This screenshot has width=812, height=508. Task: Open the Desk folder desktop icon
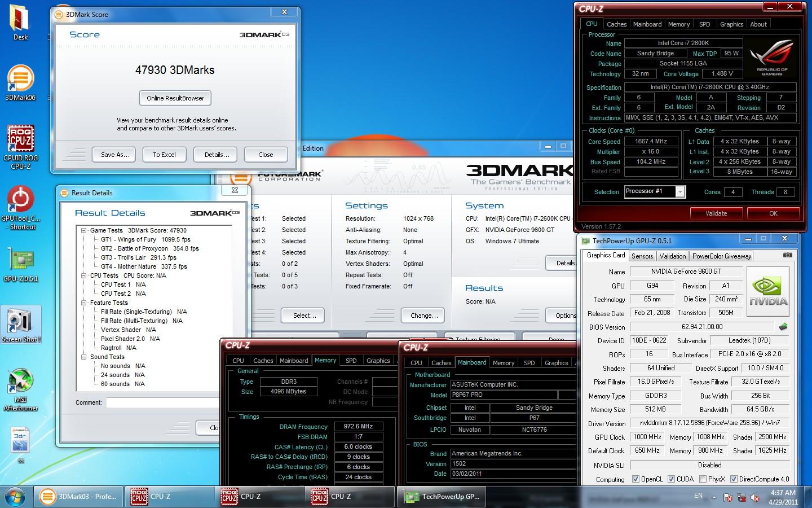(x=20, y=23)
